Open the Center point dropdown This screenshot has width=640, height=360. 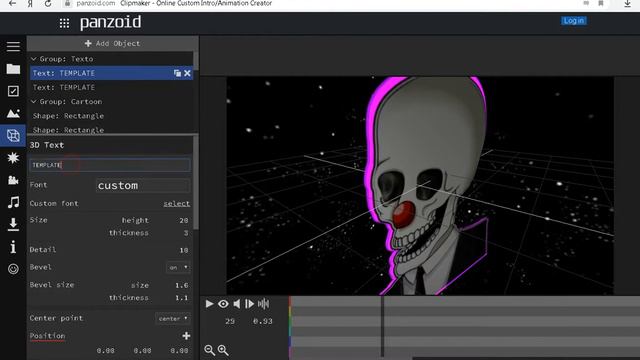[x=173, y=318]
